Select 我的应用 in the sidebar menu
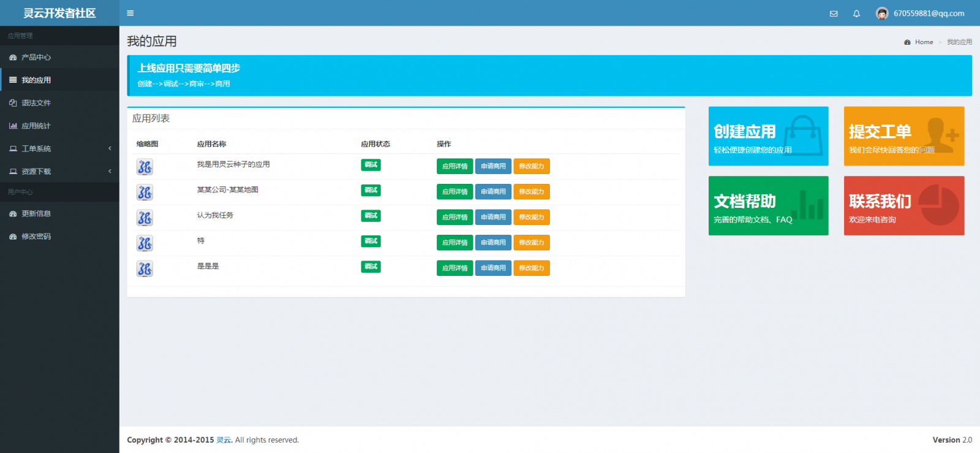Screen dimensions: 980x453 coord(36,80)
